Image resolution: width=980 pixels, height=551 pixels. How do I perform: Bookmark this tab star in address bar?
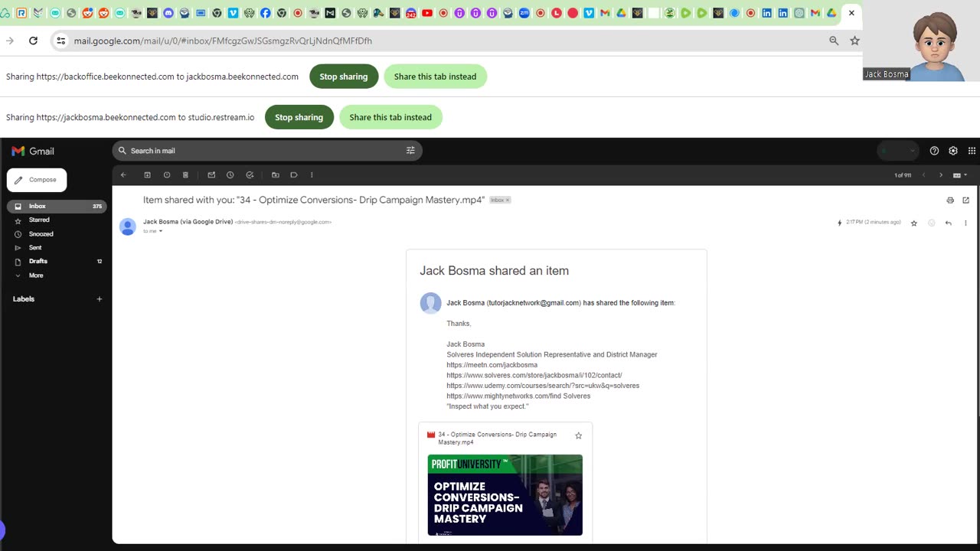pos(854,41)
